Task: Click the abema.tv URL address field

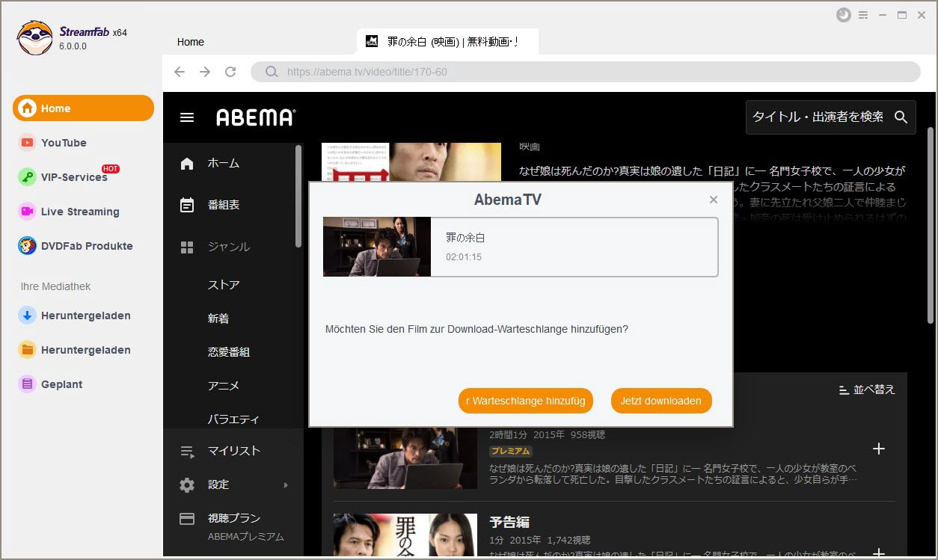Action: [586, 72]
